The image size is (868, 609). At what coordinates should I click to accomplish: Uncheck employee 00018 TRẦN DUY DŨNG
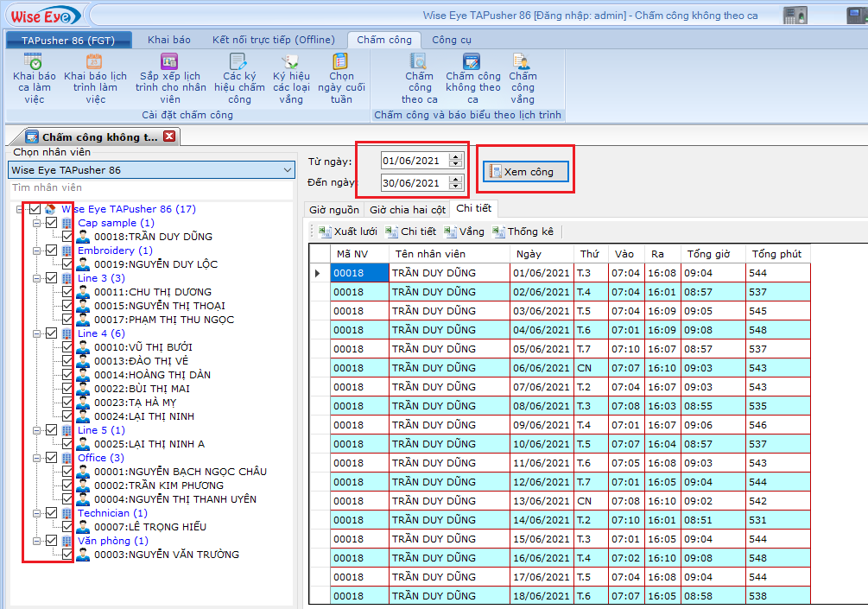pos(67,237)
